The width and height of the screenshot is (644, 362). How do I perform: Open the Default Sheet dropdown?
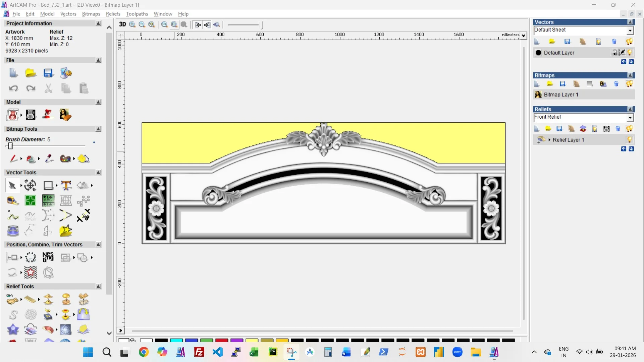(630, 31)
